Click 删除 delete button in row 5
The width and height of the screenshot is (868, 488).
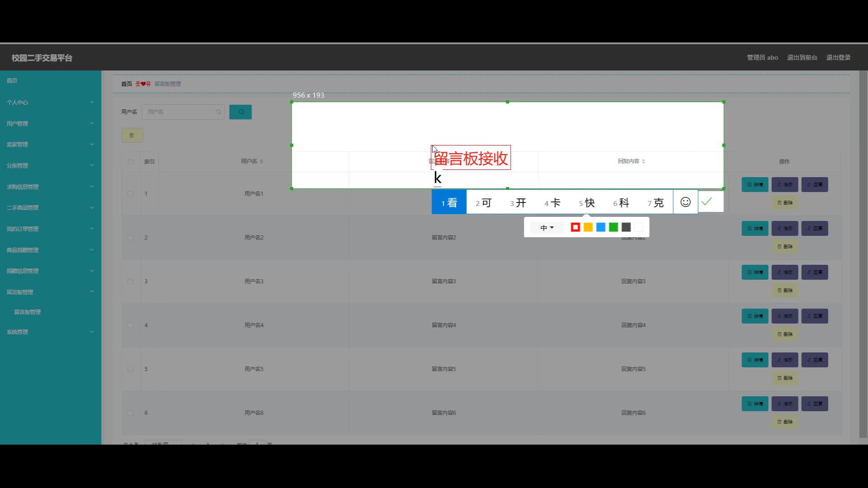coord(785,378)
